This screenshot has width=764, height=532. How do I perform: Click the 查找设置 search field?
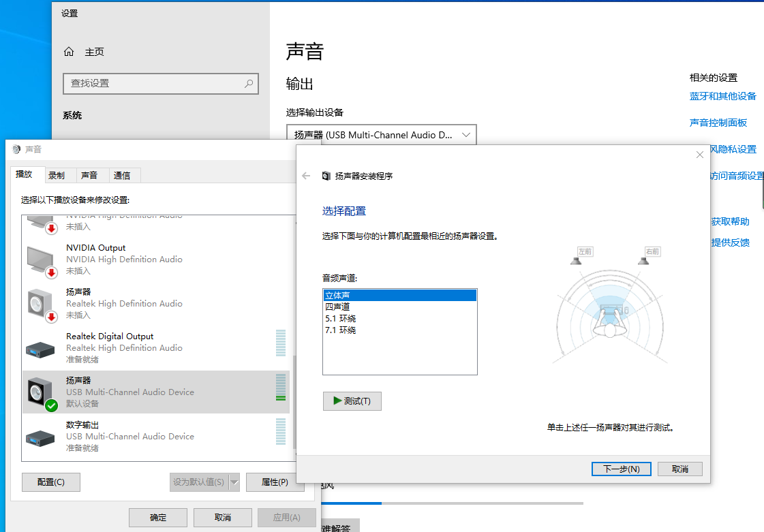161,83
